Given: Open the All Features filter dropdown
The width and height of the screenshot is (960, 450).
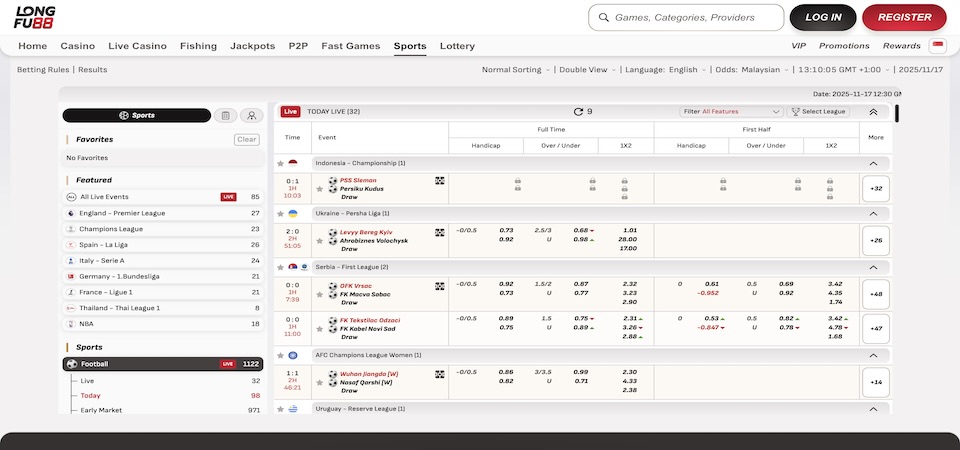Looking at the screenshot, I should coord(732,111).
